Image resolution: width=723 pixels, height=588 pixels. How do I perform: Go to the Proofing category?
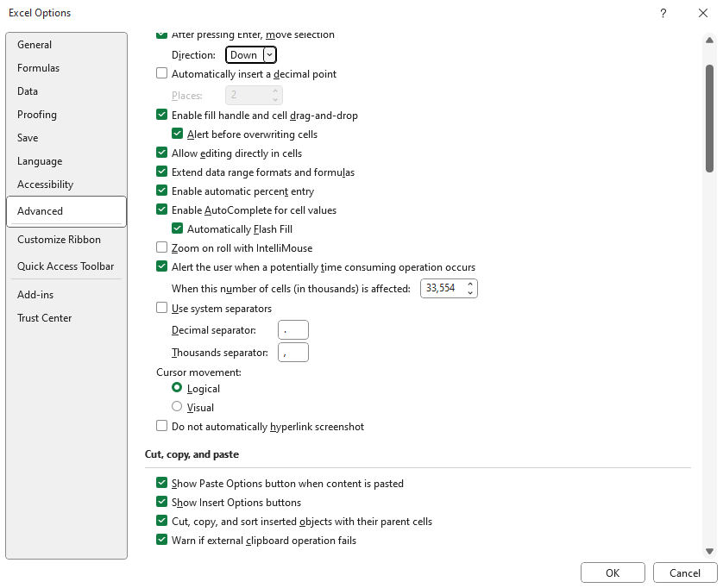(x=66, y=115)
